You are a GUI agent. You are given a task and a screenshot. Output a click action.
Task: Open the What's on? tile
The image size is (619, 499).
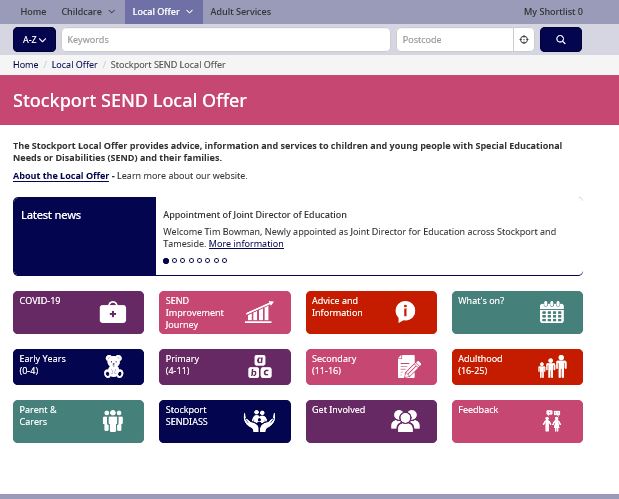tap(517, 312)
